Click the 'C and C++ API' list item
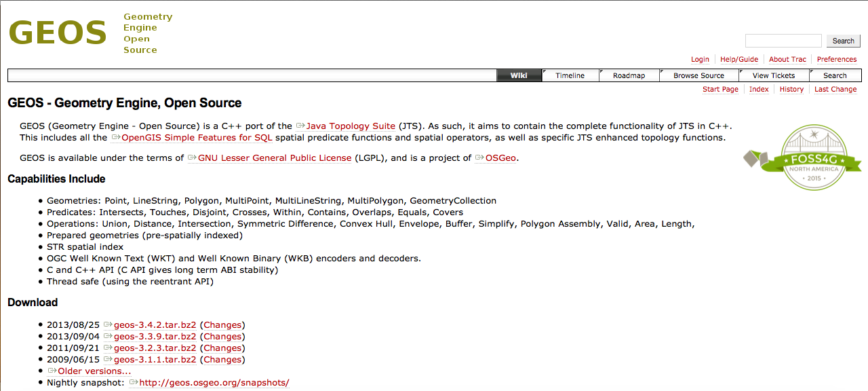Image resolution: width=868 pixels, height=391 pixels. click(x=162, y=270)
